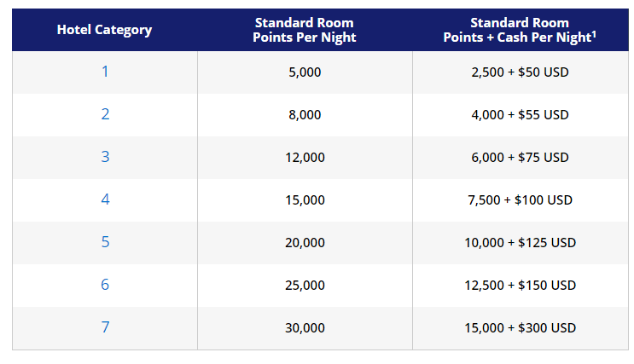Select the 12,000 points cell
The height and width of the screenshot is (364, 634).
[x=305, y=158]
